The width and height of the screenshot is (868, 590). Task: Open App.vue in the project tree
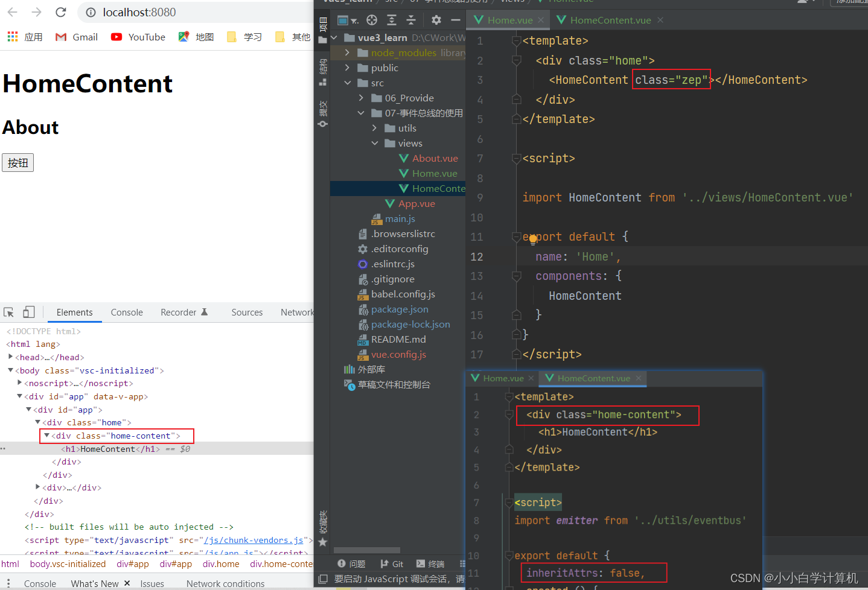(410, 203)
